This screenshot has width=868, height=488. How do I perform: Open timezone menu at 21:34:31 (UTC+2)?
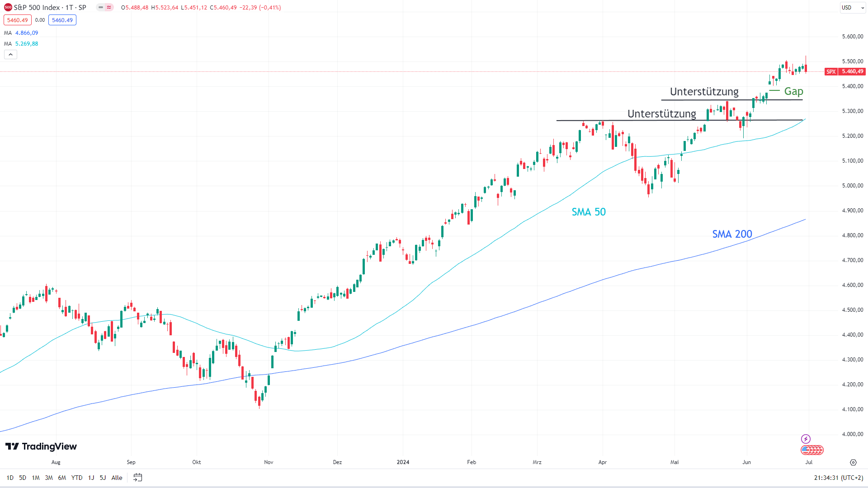coord(839,478)
